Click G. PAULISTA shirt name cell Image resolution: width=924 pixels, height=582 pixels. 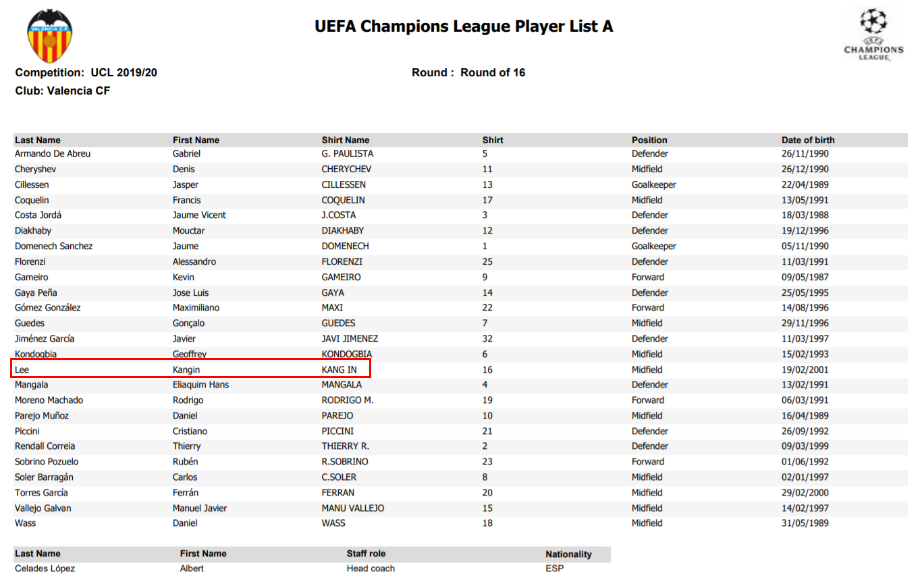pyautogui.click(x=348, y=154)
